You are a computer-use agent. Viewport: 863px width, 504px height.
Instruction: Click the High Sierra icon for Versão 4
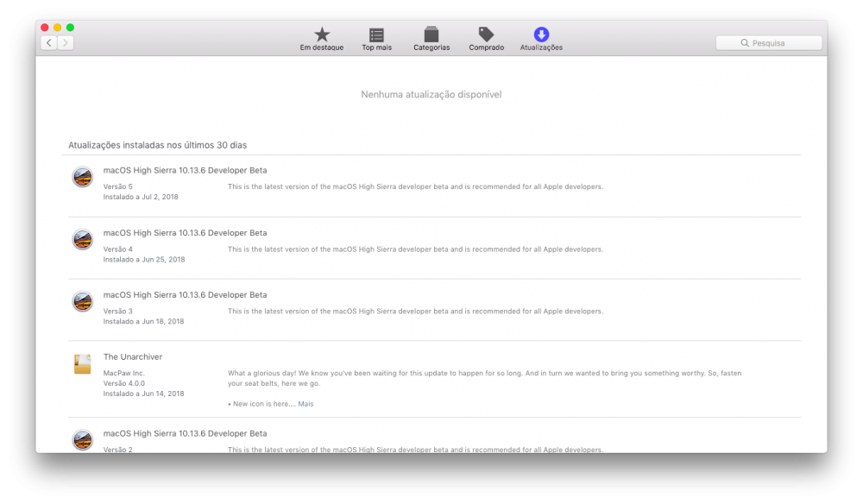[83, 239]
